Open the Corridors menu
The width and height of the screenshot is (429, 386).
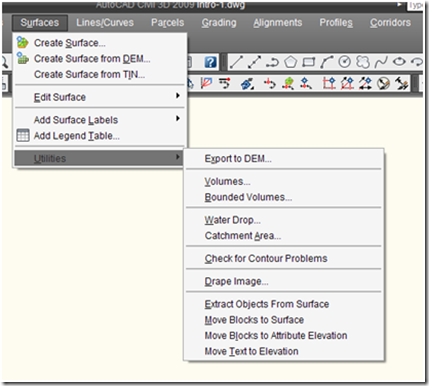tap(390, 23)
